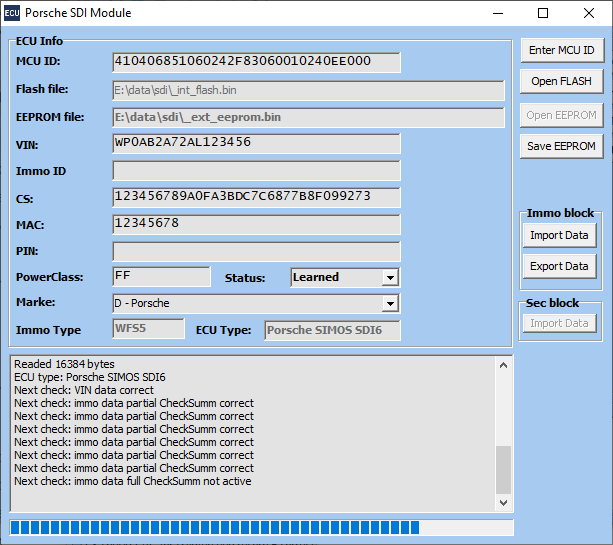Click the empty PIN field

[x=256, y=251]
